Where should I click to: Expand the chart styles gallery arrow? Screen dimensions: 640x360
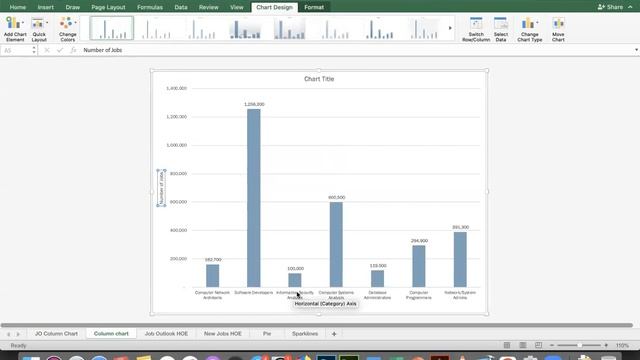(450, 28)
